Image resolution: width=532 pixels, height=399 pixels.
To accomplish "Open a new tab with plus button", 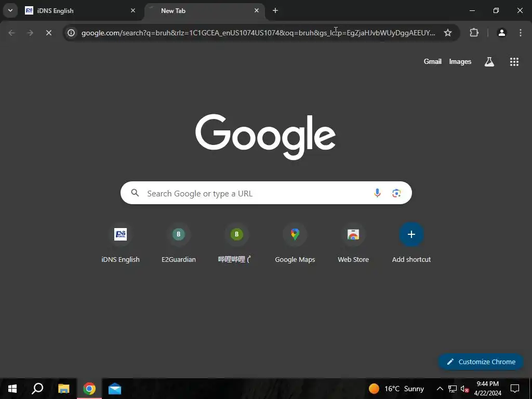I will [x=275, y=10].
